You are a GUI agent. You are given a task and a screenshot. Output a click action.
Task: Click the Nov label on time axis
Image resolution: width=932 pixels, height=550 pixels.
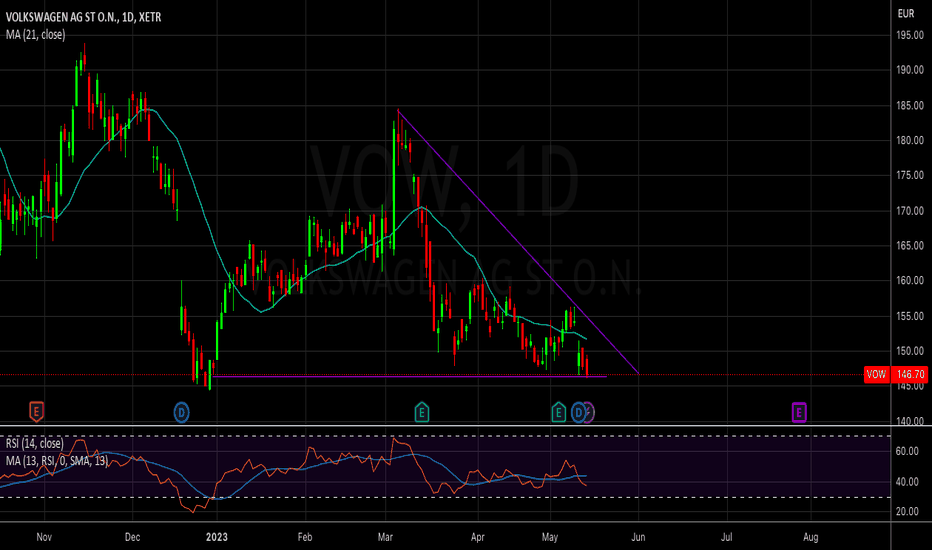[x=44, y=537]
